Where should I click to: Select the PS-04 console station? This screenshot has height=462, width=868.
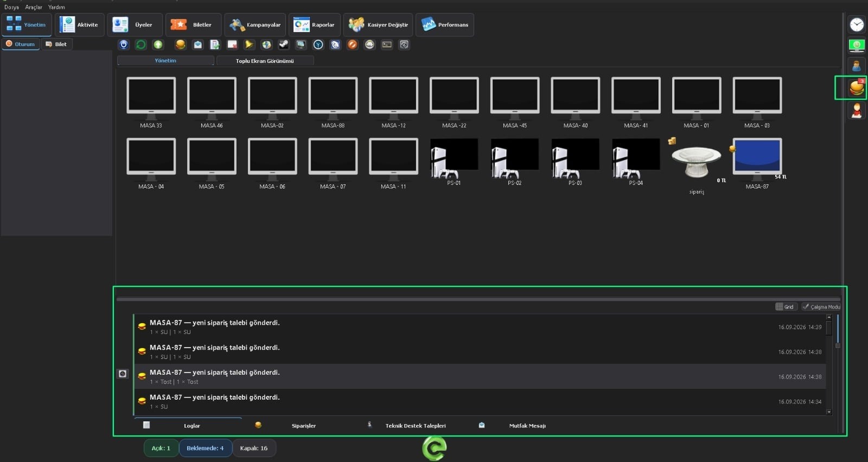pyautogui.click(x=636, y=162)
